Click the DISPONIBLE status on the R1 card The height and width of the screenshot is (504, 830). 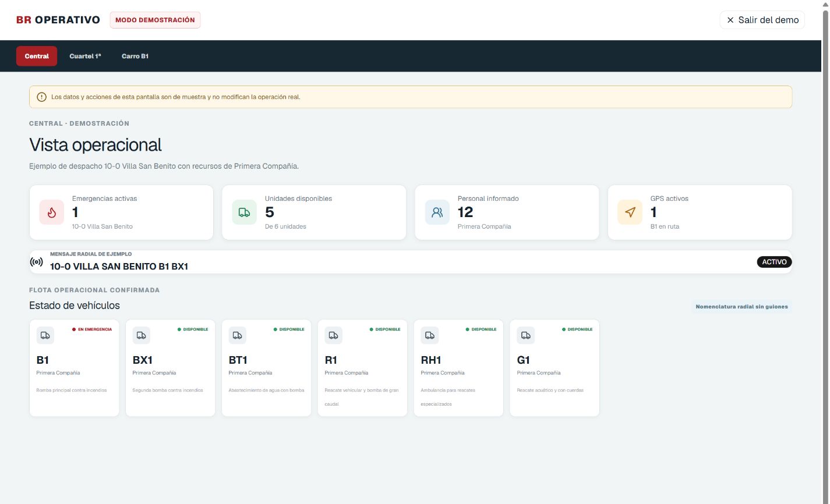[x=385, y=329]
